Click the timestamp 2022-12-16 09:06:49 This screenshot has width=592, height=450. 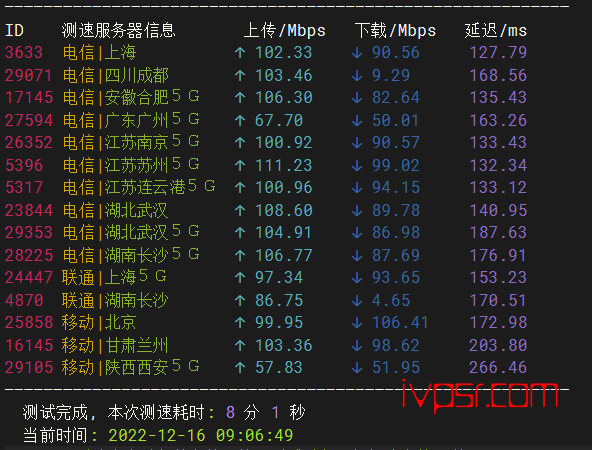click(x=201, y=436)
